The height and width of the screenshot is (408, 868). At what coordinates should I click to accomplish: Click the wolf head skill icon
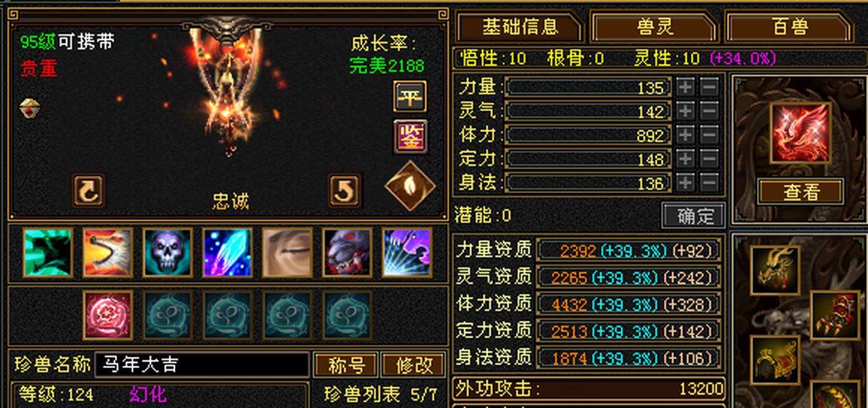[347, 252]
